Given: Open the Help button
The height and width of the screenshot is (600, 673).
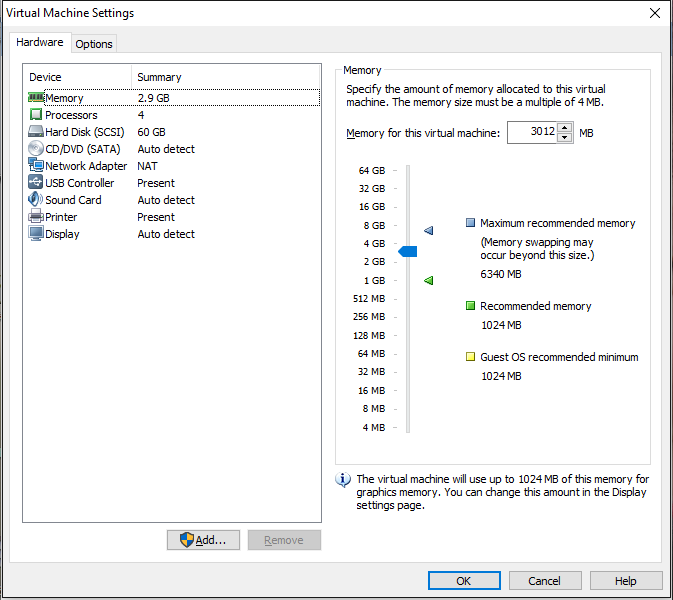Looking at the screenshot, I should [626, 581].
